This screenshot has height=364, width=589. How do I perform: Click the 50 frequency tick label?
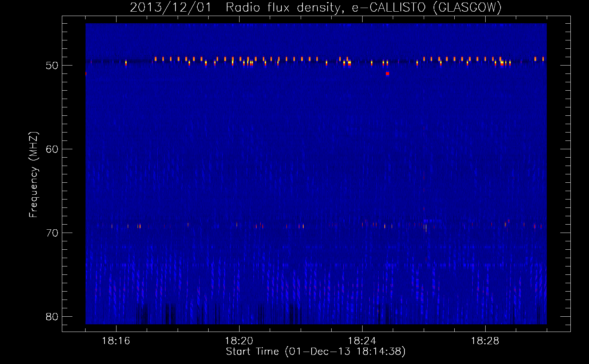pyautogui.click(x=52, y=66)
